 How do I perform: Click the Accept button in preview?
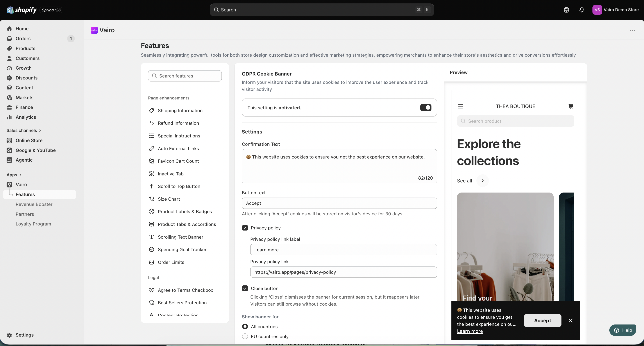coord(542,321)
